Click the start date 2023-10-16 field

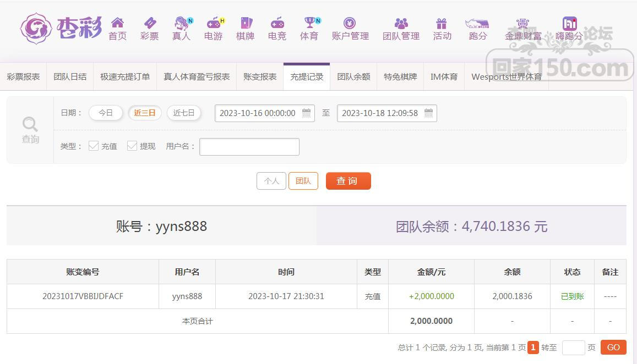(265, 113)
